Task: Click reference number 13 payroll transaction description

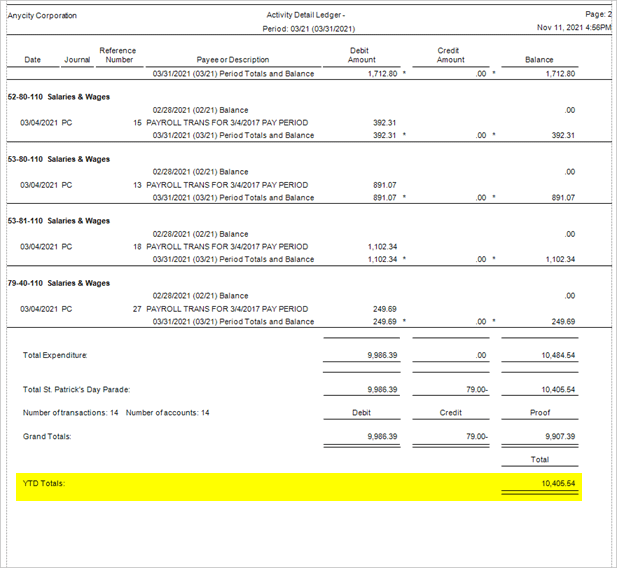Action: pos(227,185)
